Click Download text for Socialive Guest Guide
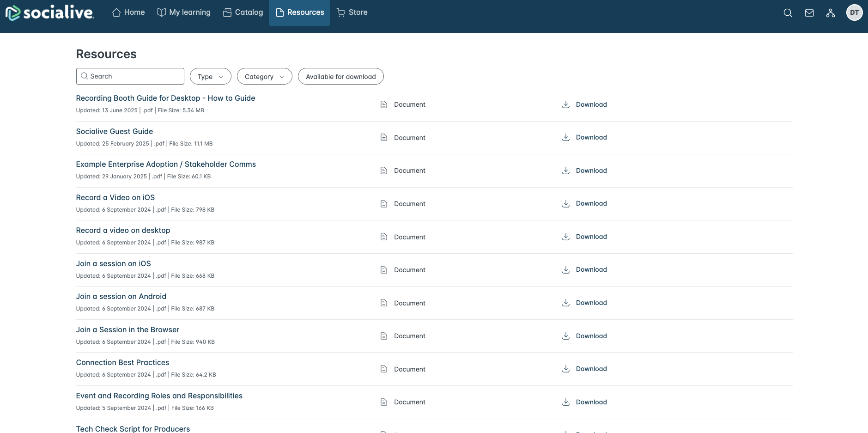The width and height of the screenshot is (868, 433). (591, 137)
